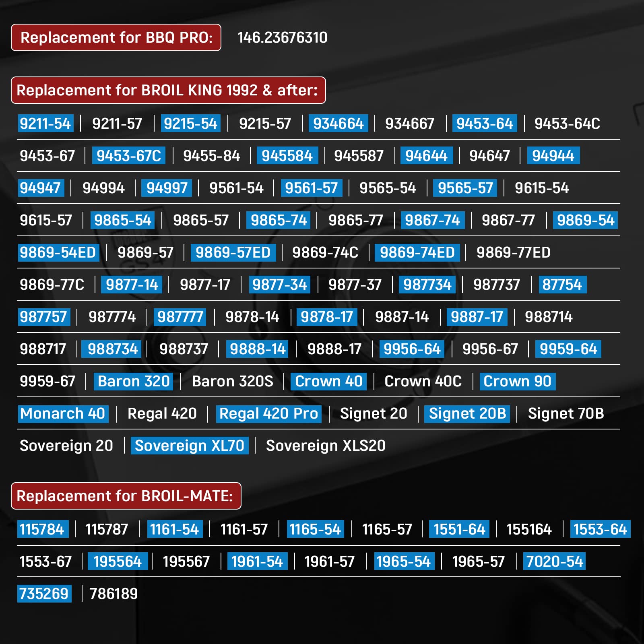Select Crown 40C model
Screen dimensions: 644x644
(x=423, y=381)
